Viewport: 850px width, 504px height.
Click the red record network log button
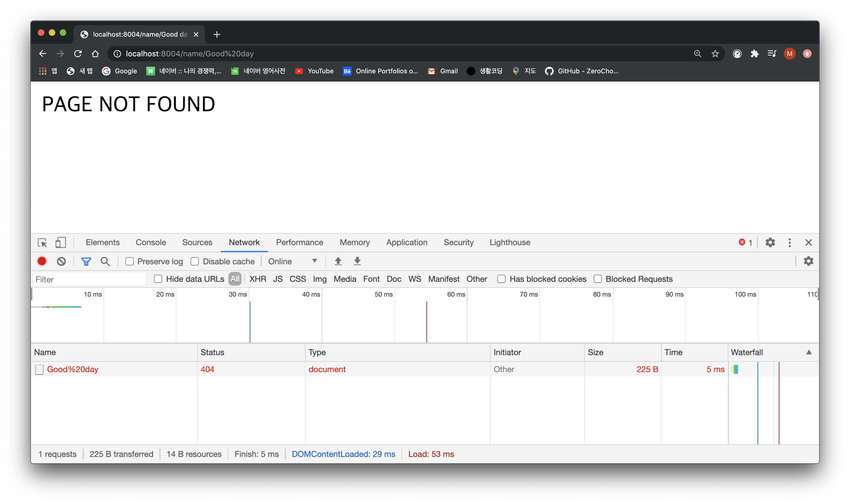coord(42,261)
